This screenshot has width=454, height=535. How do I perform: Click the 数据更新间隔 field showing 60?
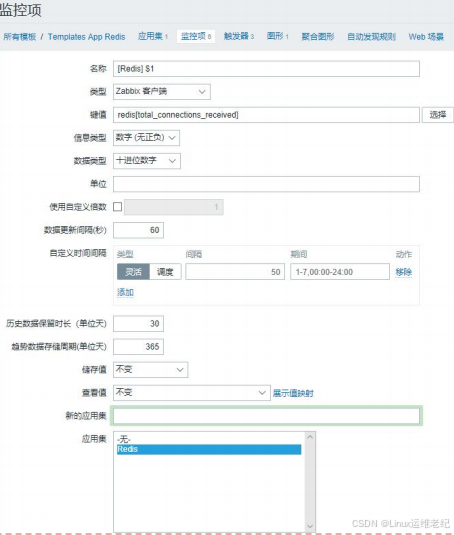pyautogui.click(x=138, y=230)
